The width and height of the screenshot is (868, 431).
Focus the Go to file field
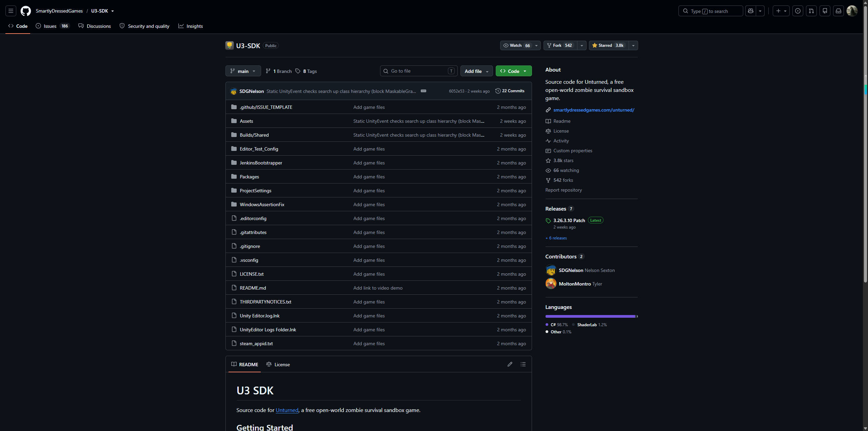[x=419, y=71]
